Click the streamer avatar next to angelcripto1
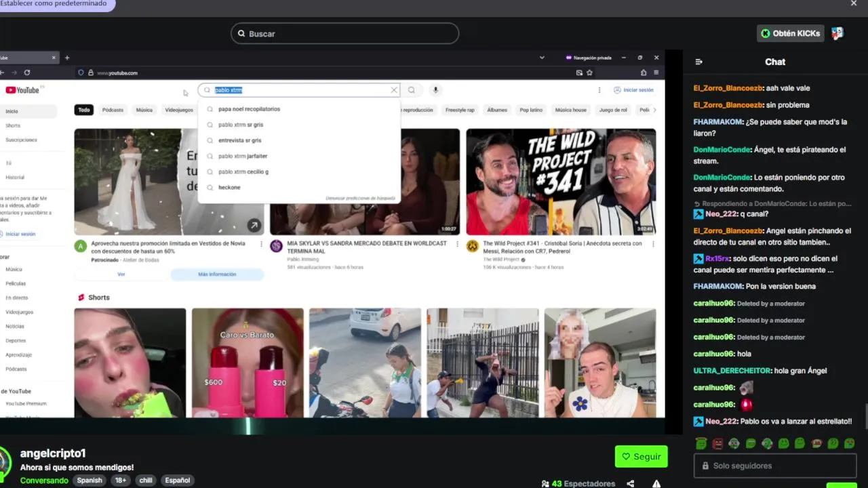The height and width of the screenshot is (488, 868). pyautogui.click(x=5, y=463)
